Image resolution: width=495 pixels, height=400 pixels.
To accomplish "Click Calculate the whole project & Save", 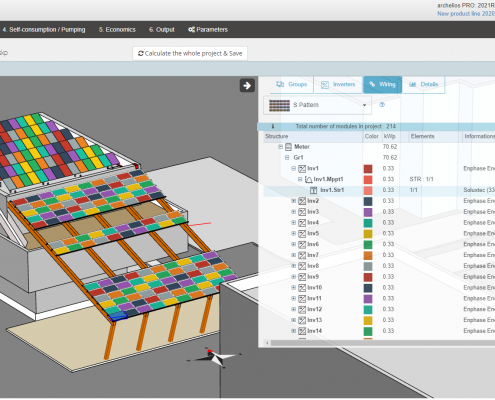I will pyautogui.click(x=190, y=53).
